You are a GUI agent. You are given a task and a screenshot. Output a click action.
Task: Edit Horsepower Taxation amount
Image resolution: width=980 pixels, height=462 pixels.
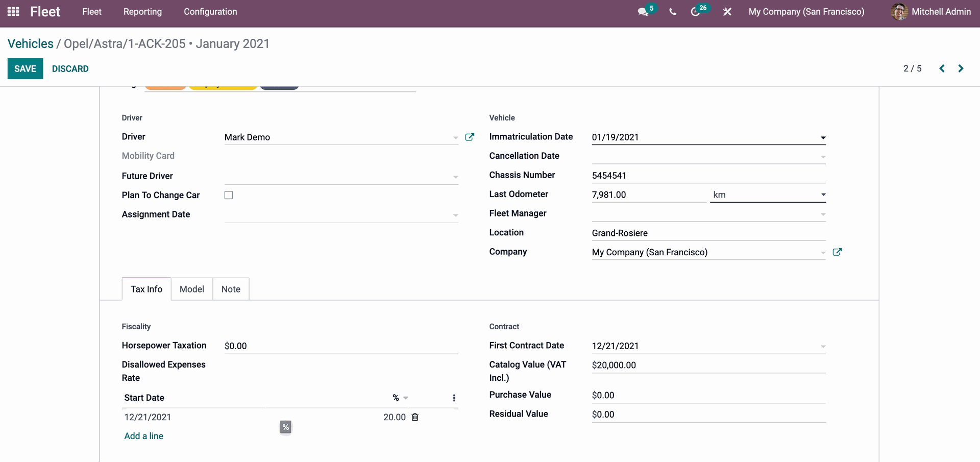pyautogui.click(x=341, y=346)
